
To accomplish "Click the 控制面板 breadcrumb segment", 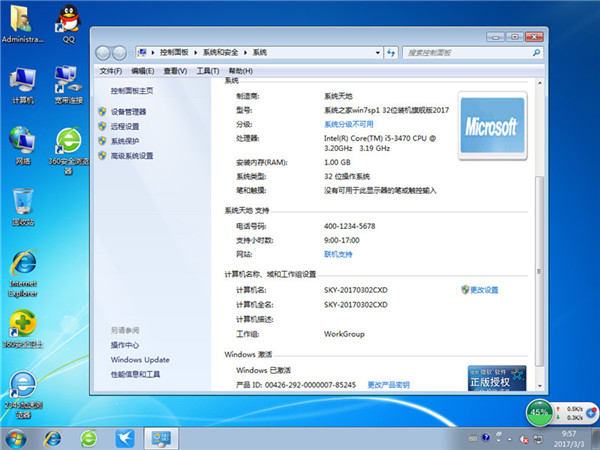I will 174,52.
